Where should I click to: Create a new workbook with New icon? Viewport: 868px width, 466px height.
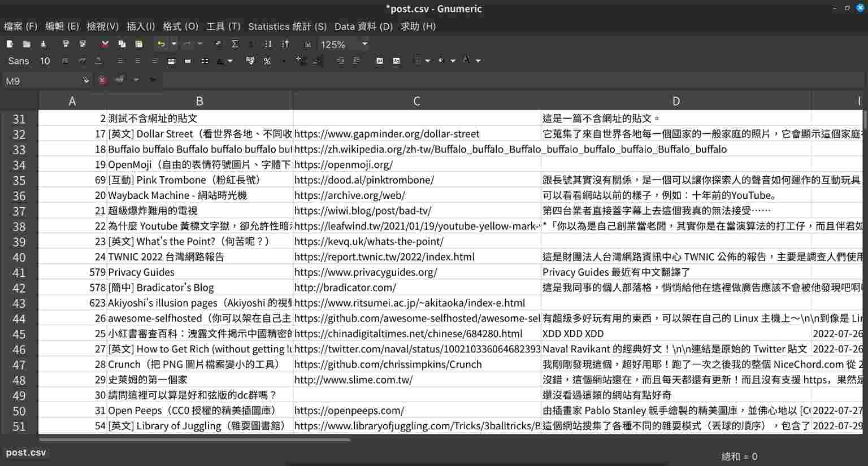[x=10, y=44]
